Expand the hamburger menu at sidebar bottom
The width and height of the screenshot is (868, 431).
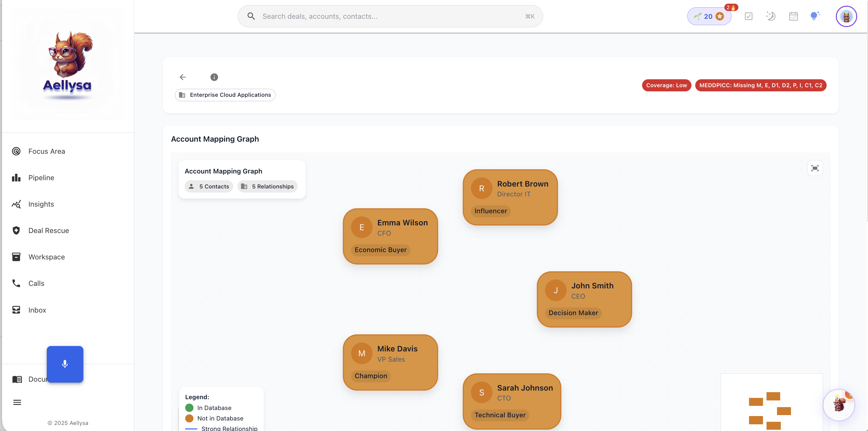17,402
